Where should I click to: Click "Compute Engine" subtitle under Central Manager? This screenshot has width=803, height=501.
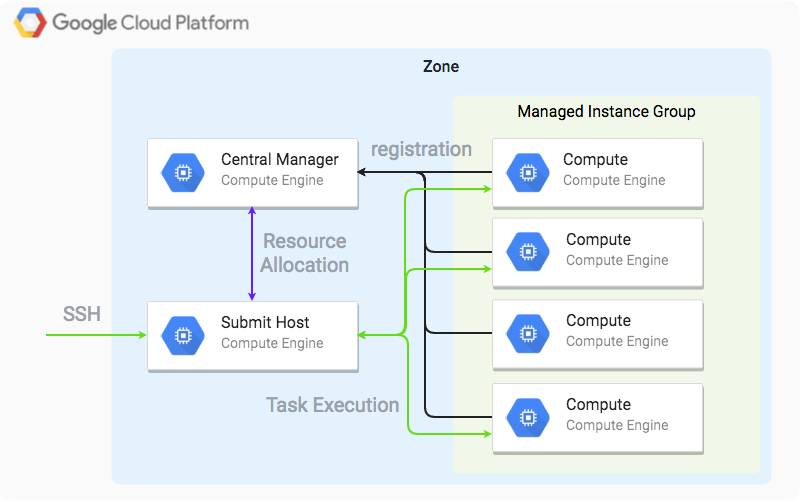[272, 180]
